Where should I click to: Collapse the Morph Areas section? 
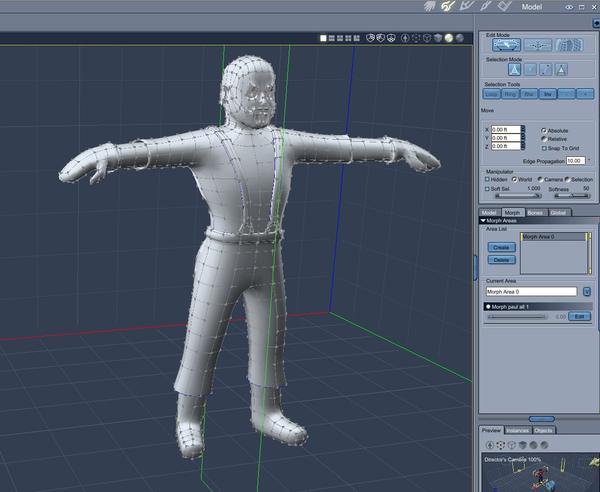click(x=483, y=221)
